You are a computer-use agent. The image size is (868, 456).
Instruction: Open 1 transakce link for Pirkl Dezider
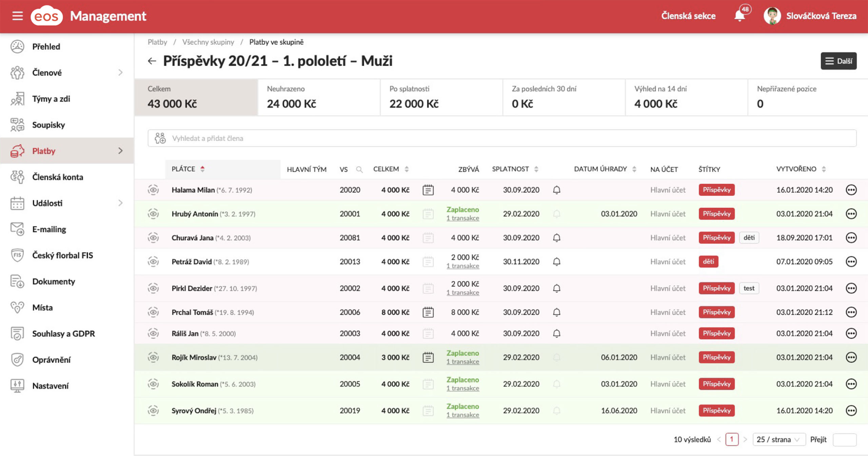point(462,293)
